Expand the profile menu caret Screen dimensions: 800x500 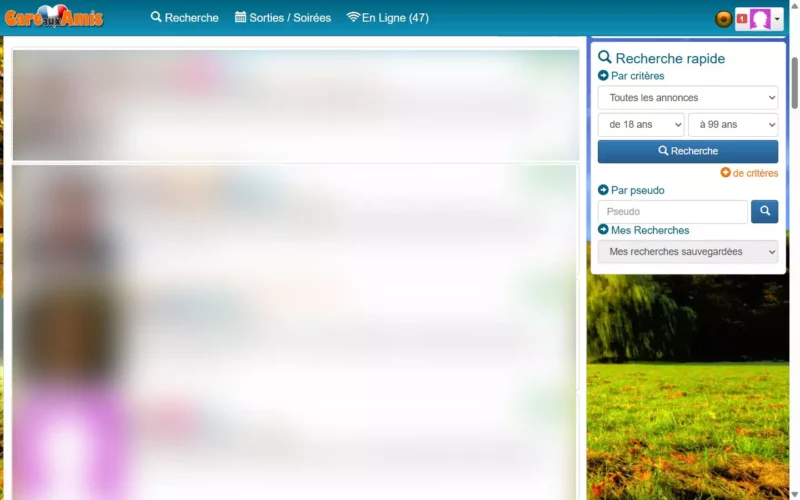[x=777, y=19]
